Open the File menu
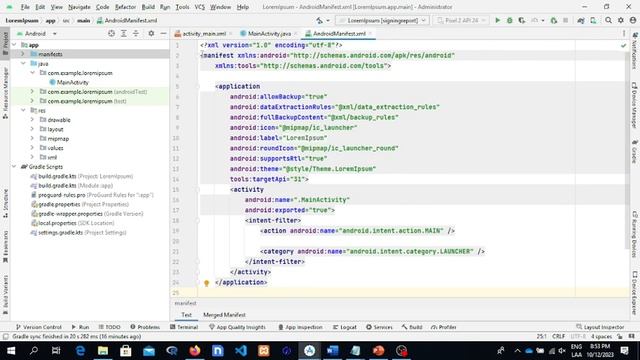Screen dimensions: 640x360 [25, 7]
